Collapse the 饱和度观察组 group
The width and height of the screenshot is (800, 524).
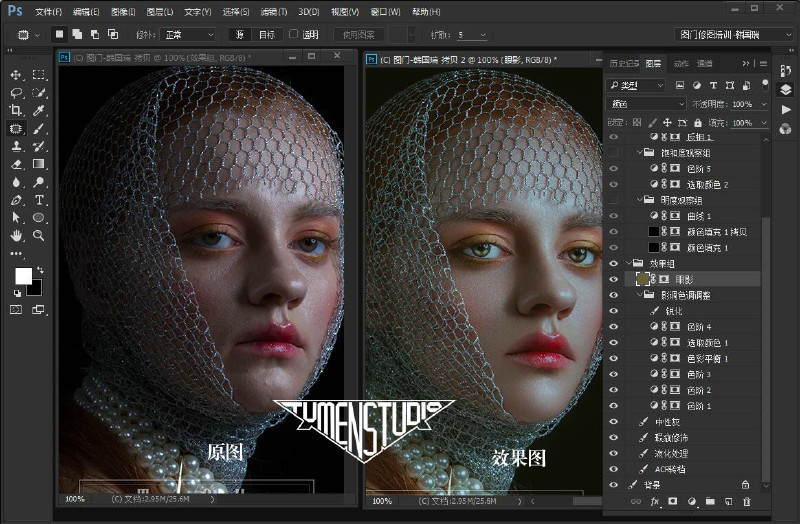(639, 152)
